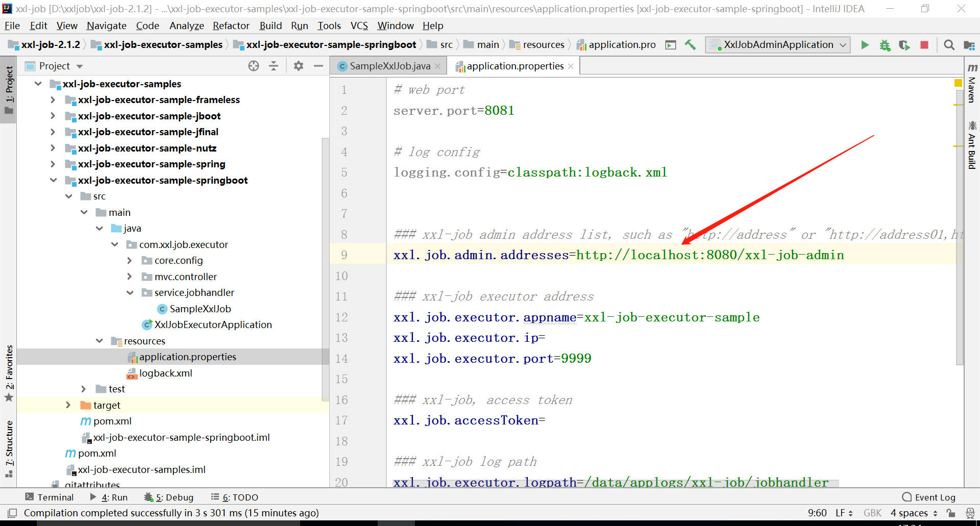Toggle file read-only lock icon
This screenshot has height=526, width=980.
pos(950,513)
